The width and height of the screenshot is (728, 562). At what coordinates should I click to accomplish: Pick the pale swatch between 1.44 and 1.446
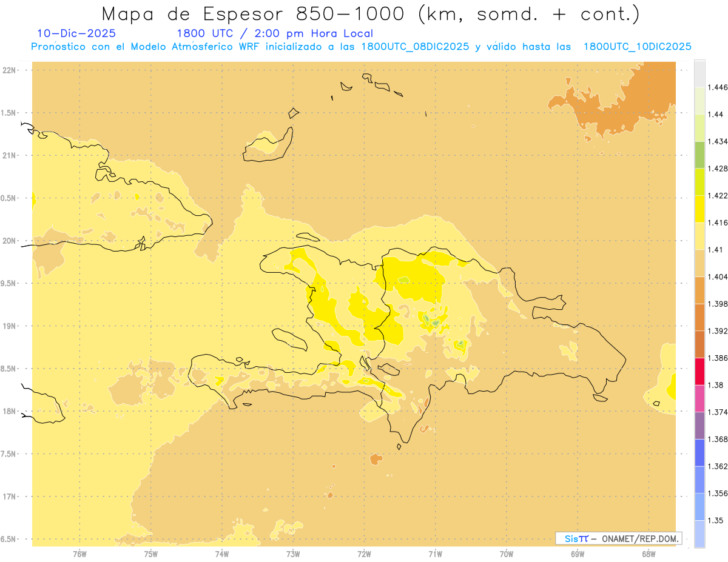point(699,101)
